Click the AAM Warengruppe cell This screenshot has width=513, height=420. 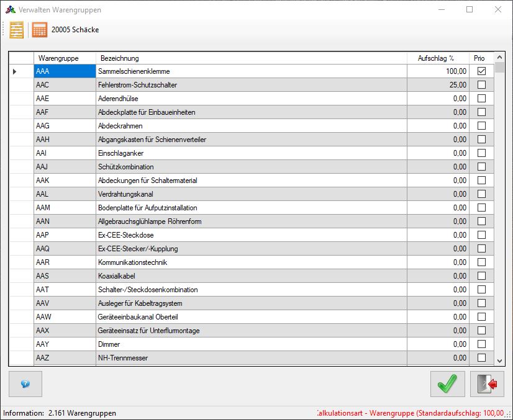pos(65,208)
